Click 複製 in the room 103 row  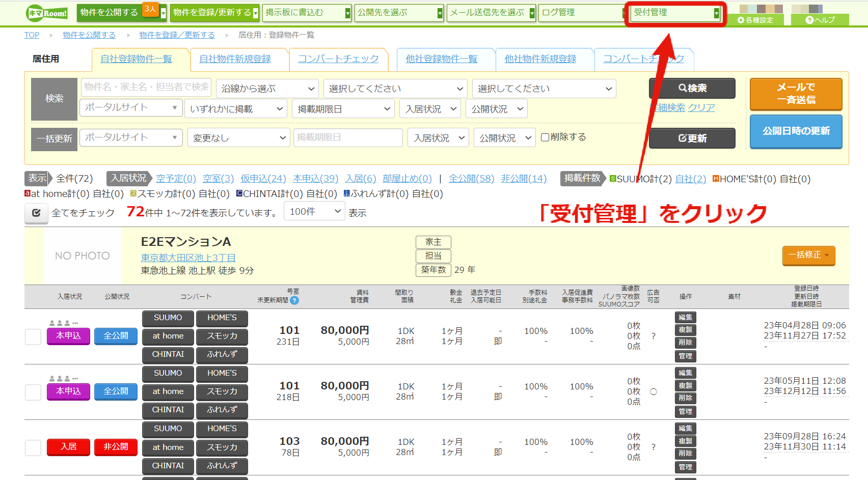point(685,441)
